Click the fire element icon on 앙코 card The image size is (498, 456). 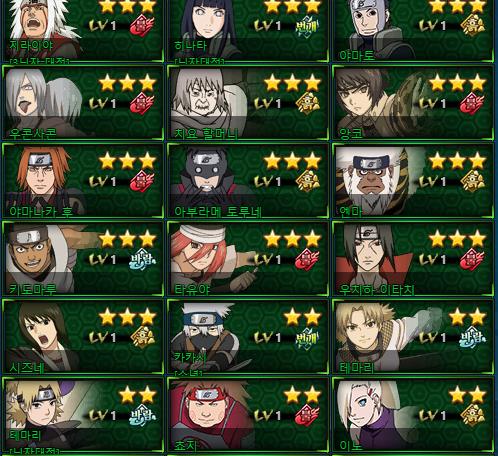pos(472,103)
